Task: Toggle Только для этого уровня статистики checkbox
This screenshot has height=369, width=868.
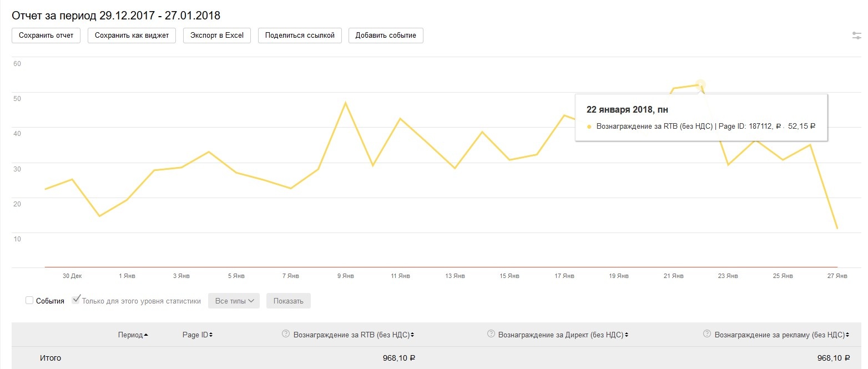Action: tap(76, 300)
